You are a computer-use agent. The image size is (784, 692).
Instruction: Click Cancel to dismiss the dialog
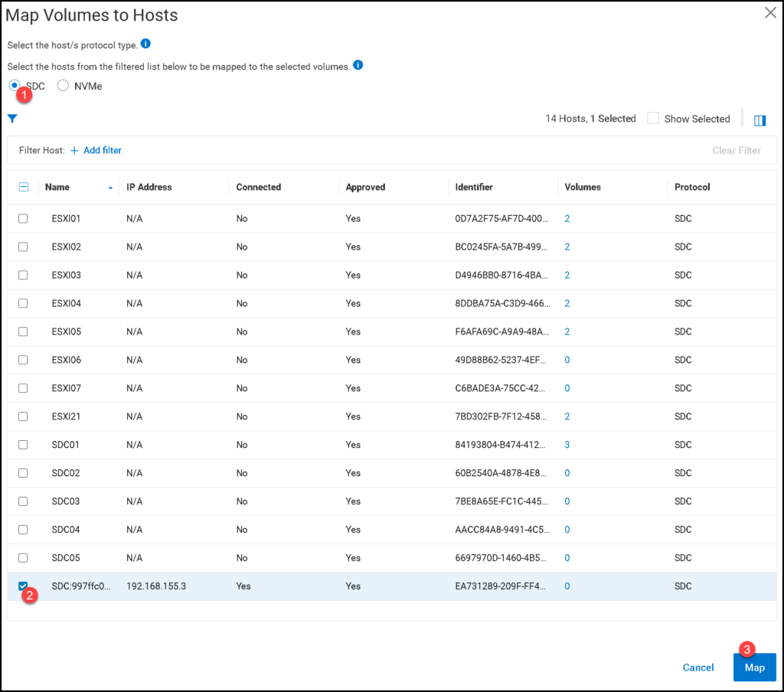coord(697,667)
